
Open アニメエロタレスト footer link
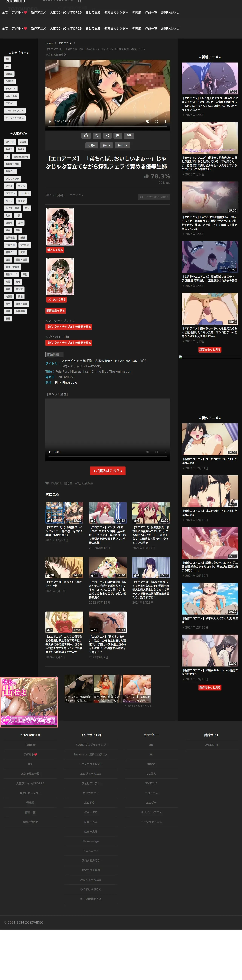91,764
